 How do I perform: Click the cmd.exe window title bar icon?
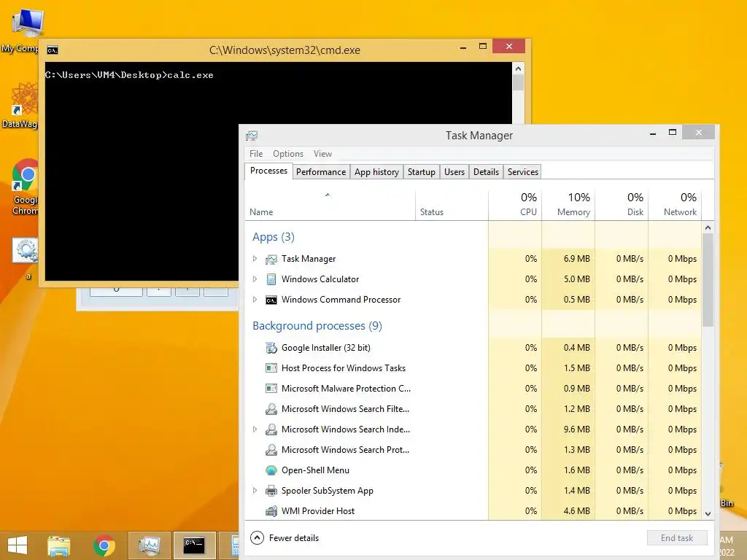(53, 50)
